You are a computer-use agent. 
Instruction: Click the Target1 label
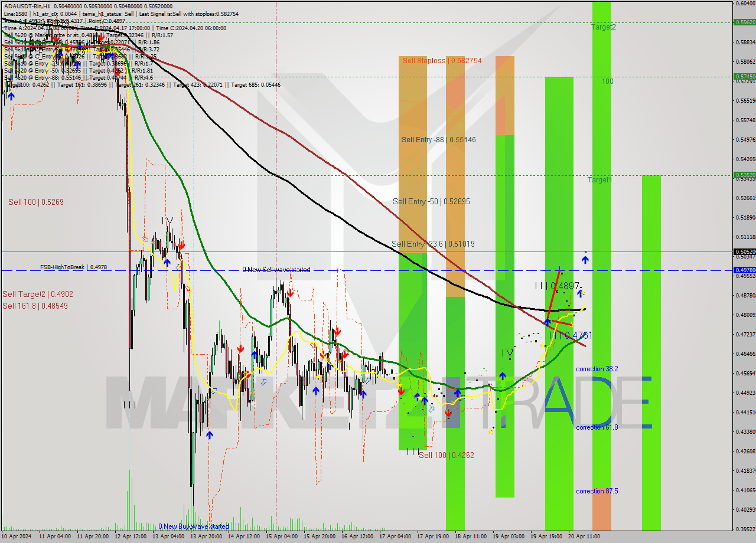(x=599, y=180)
